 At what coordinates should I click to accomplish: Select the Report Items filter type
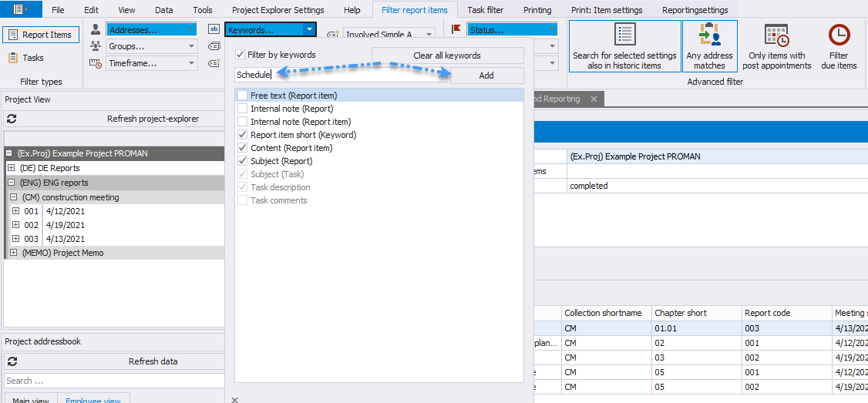[x=41, y=35]
